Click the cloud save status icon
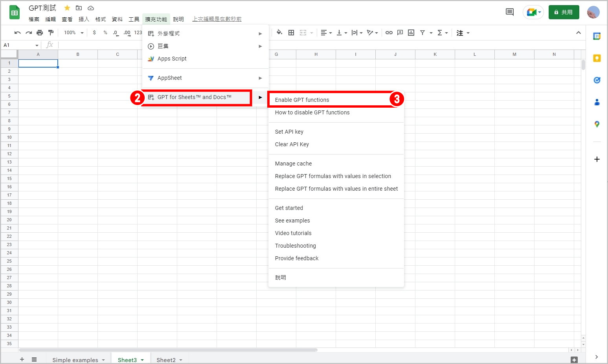This screenshot has width=608, height=364. pyautogui.click(x=91, y=8)
